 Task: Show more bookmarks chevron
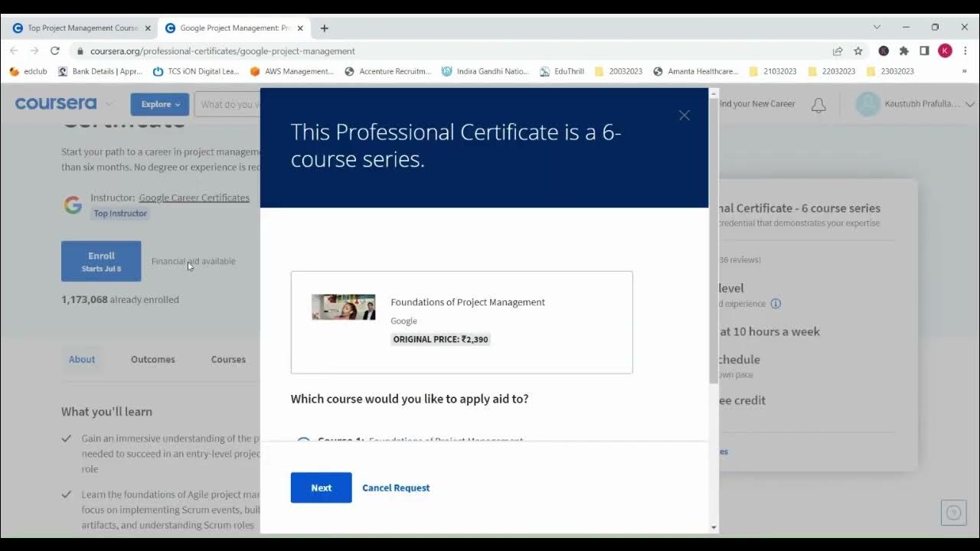tap(964, 71)
